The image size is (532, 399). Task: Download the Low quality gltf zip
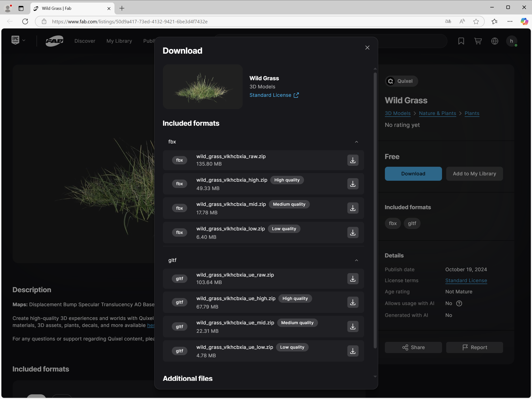point(352,351)
